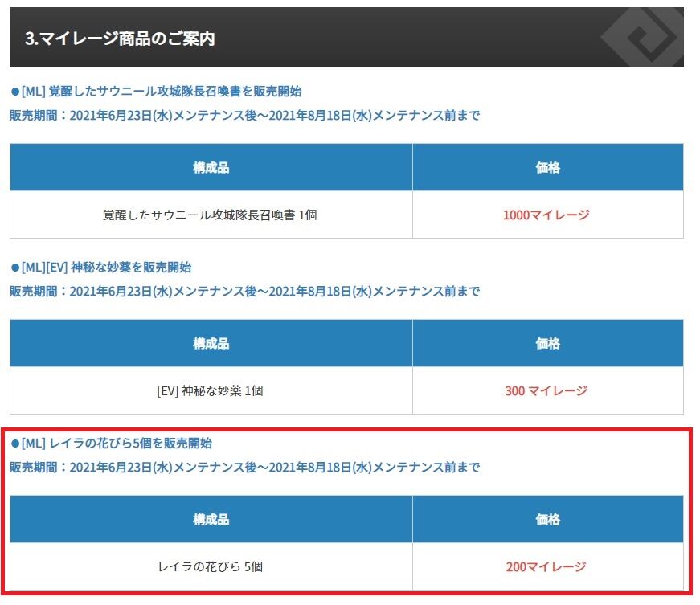This screenshot has width=700, height=605.
Task: Click the 構成品 header in the 神秘な妙薬 table
Action: click(211, 343)
